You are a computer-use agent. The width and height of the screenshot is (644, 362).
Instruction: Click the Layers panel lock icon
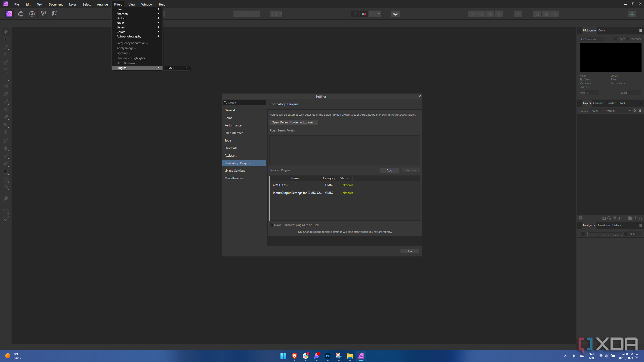tap(640, 111)
